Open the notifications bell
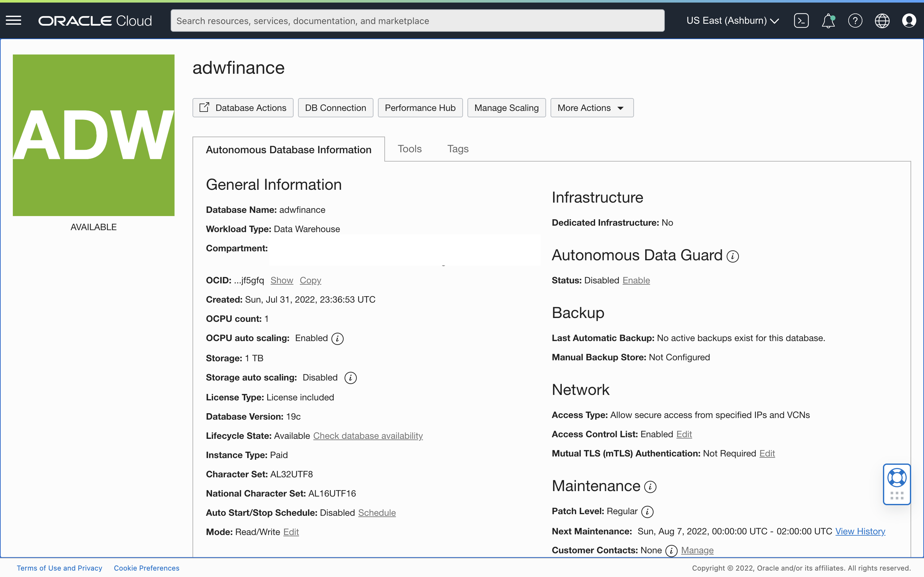 coord(828,21)
